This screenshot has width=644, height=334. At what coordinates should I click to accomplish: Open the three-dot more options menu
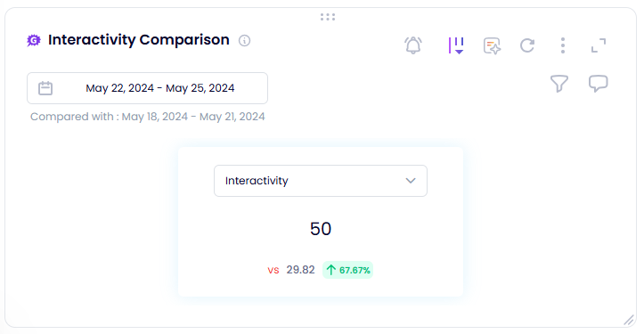[x=563, y=45]
